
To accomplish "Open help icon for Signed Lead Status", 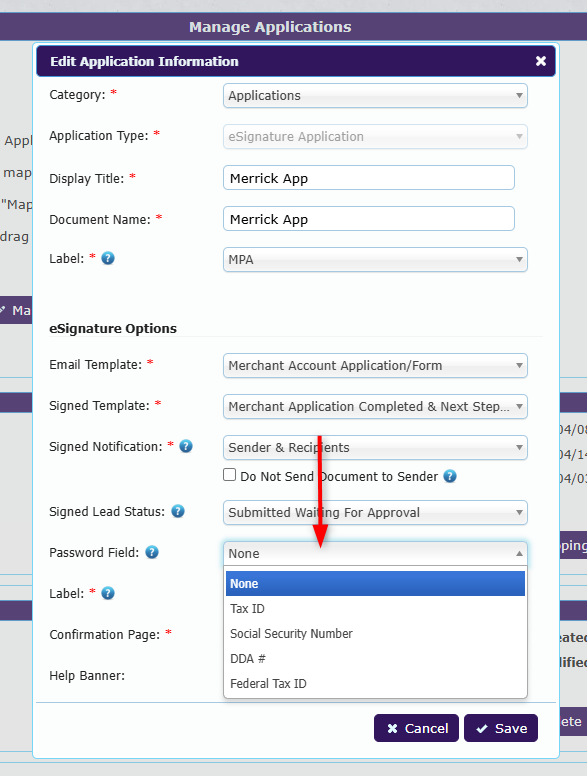I will click(x=178, y=511).
